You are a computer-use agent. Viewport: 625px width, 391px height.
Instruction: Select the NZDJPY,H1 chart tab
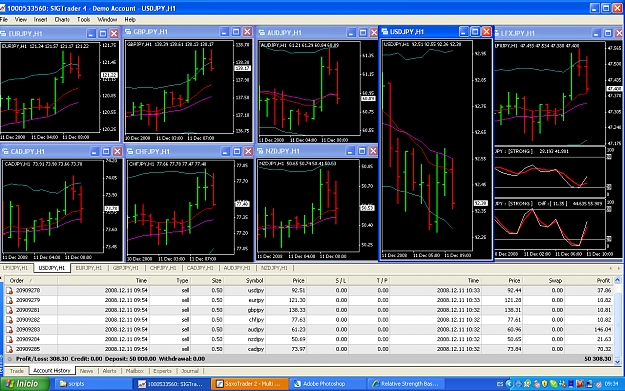(x=274, y=268)
